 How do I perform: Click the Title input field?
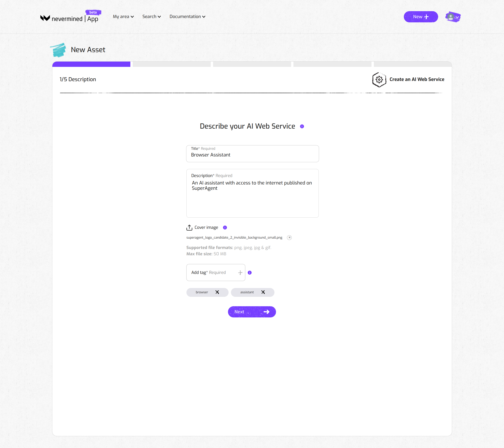coord(252,155)
